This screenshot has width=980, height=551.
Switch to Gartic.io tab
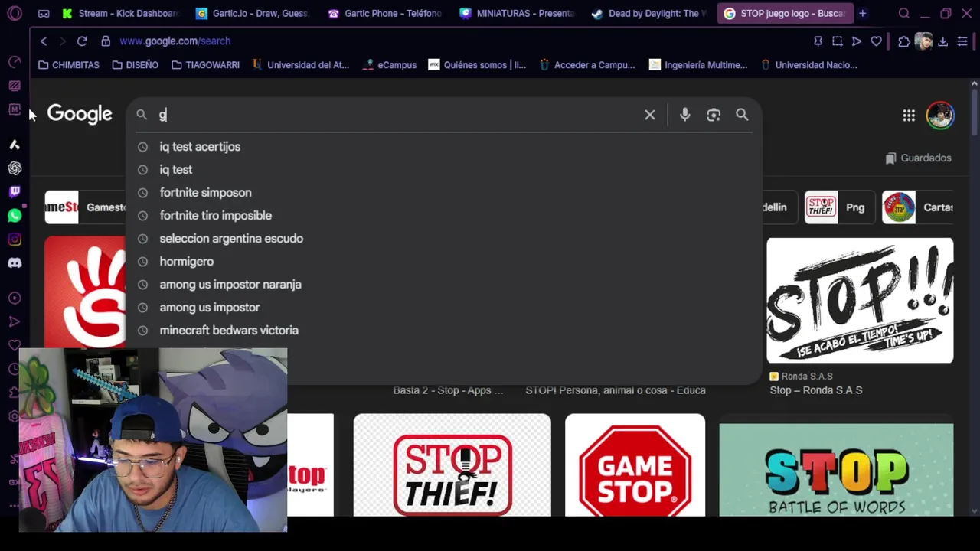pyautogui.click(x=253, y=13)
